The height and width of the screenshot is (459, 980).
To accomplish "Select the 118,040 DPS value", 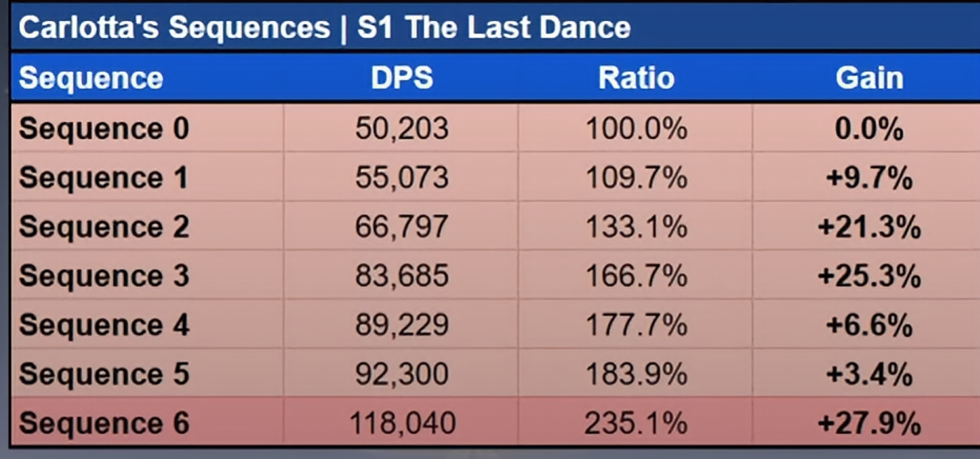I will click(x=402, y=423).
